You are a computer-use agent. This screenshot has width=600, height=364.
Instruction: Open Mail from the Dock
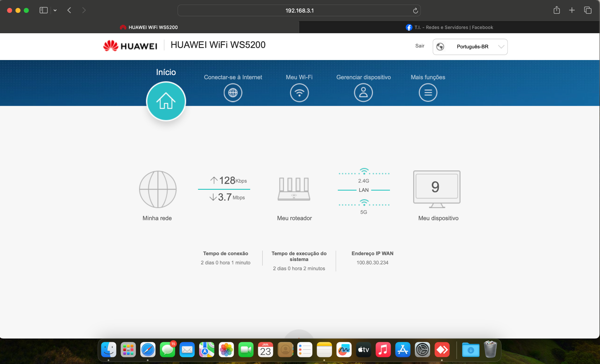point(187,350)
